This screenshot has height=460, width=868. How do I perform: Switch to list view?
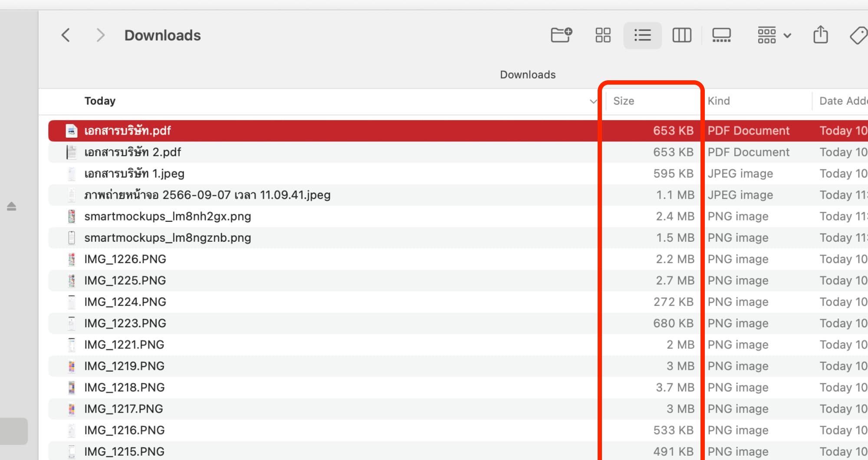(642, 35)
